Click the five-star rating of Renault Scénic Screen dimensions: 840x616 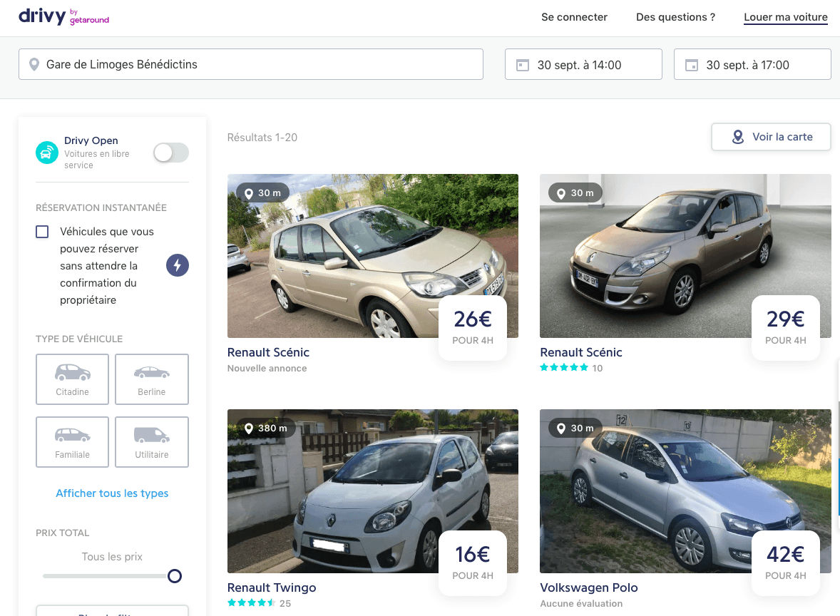point(564,367)
